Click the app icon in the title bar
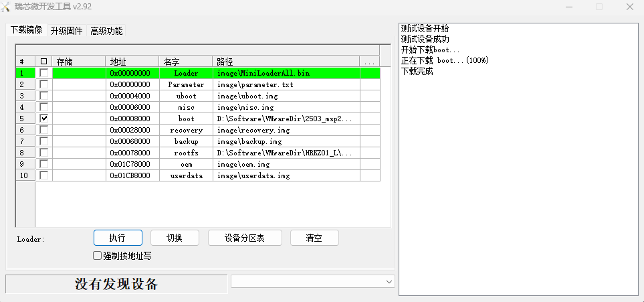Screen dimensions: 644x302 5,7
